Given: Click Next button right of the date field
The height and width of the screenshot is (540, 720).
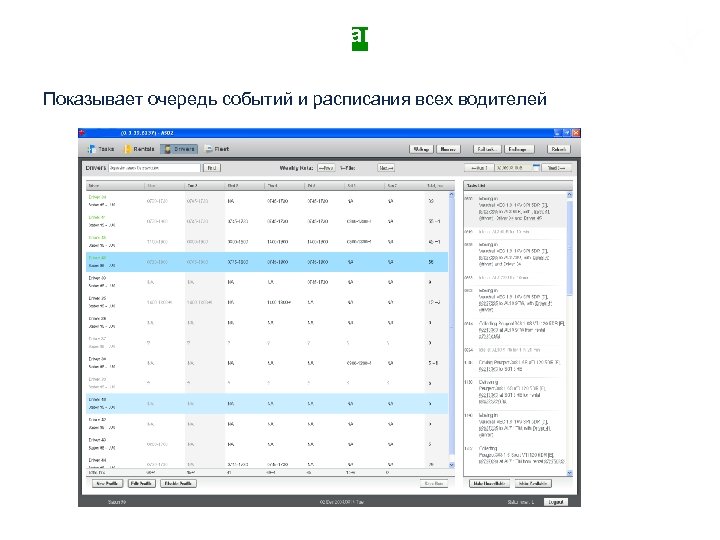Looking at the screenshot, I should coord(557,168).
